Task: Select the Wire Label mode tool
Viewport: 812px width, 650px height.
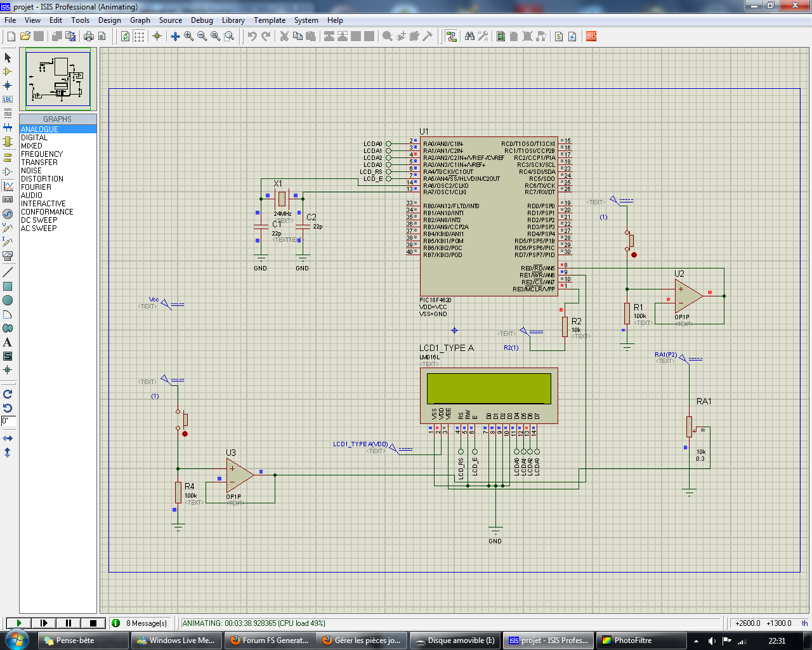Action: click(x=8, y=99)
